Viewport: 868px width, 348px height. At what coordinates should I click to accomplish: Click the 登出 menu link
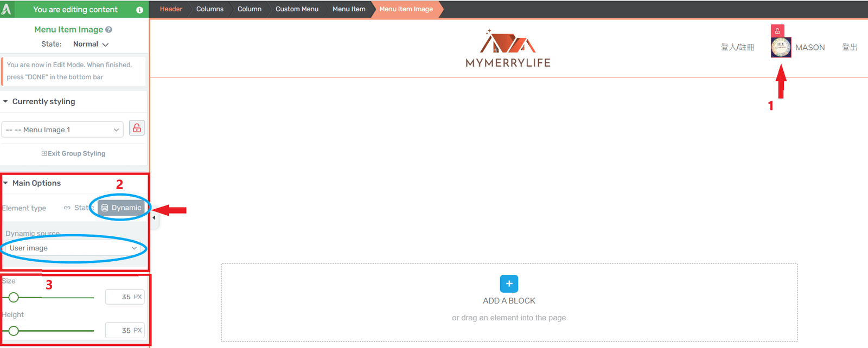pos(850,47)
